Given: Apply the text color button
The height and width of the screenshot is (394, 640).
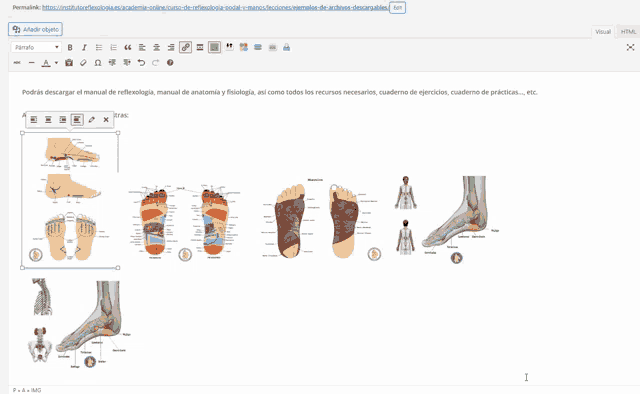Looking at the screenshot, I should pos(46,62).
